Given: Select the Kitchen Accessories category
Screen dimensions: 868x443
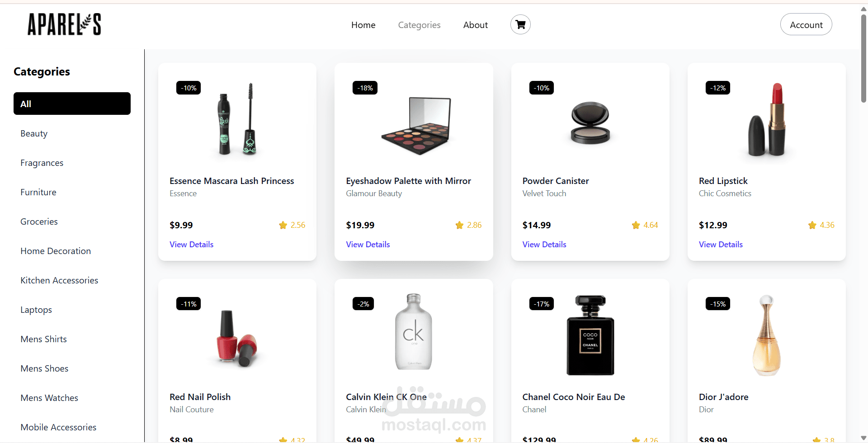Looking at the screenshot, I should (x=59, y=280).
